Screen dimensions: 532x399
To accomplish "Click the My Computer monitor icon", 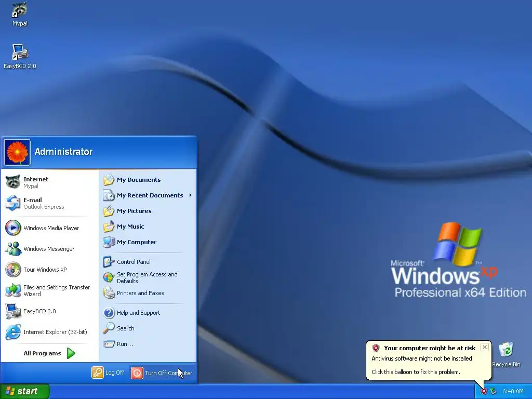I will pyautogui.click(x=109, y=242).
